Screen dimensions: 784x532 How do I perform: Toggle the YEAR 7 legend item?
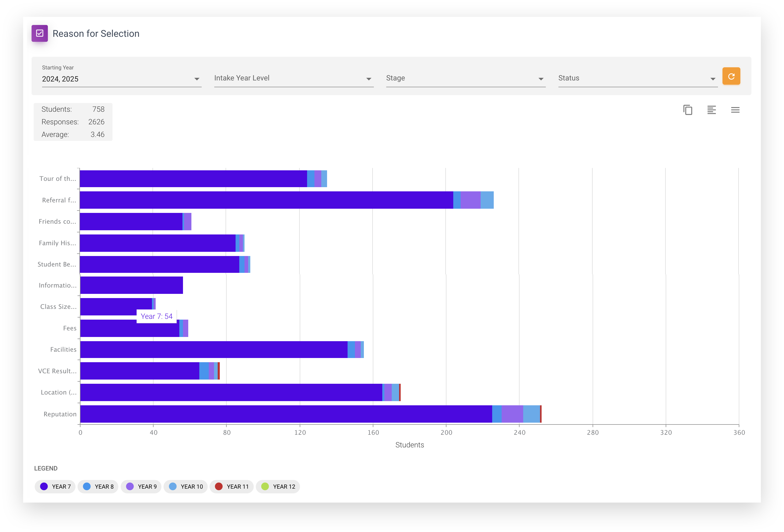[x=55, y=487]
